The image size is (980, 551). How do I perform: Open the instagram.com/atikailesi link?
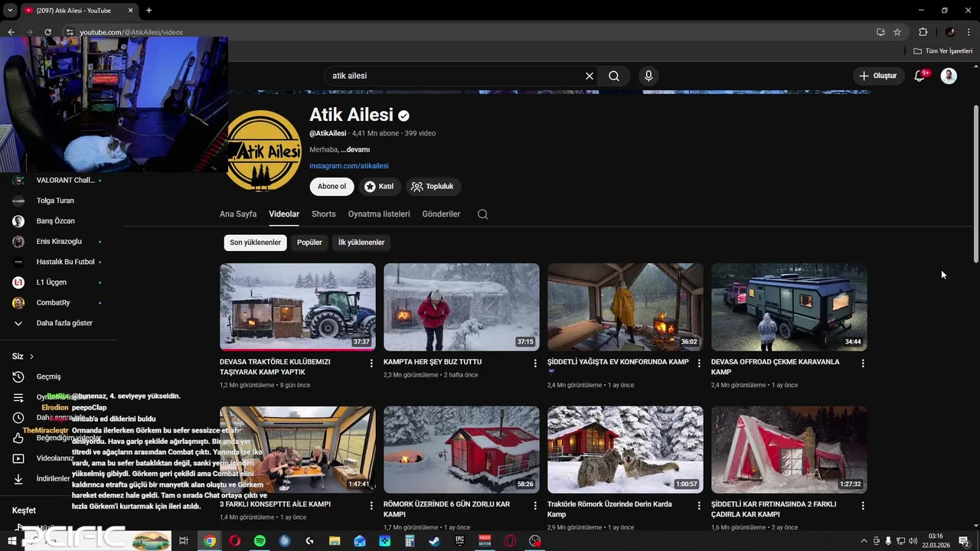pyautogui.click(x=348, y=165)
